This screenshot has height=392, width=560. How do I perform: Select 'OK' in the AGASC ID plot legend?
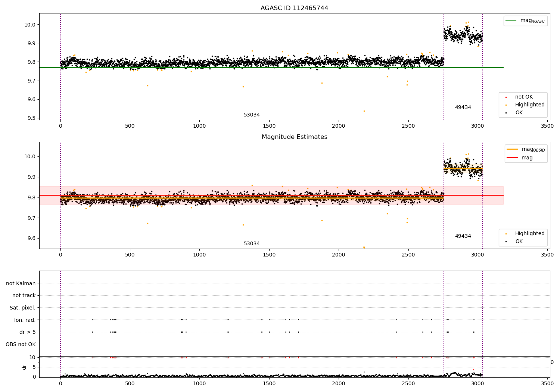point(519,113)
